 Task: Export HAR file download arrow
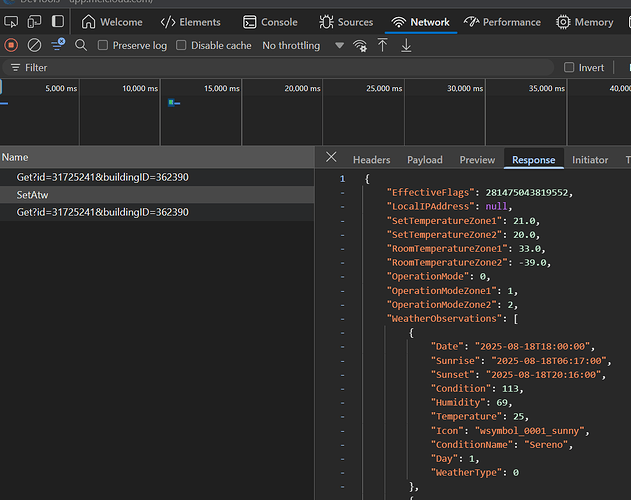click(406, 45)
